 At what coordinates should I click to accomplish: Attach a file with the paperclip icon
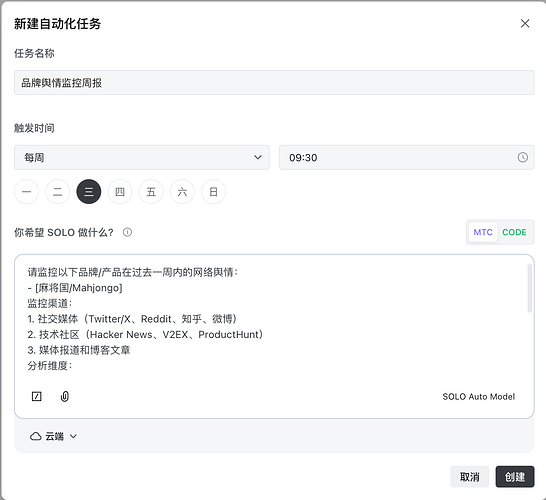point(65,396)
